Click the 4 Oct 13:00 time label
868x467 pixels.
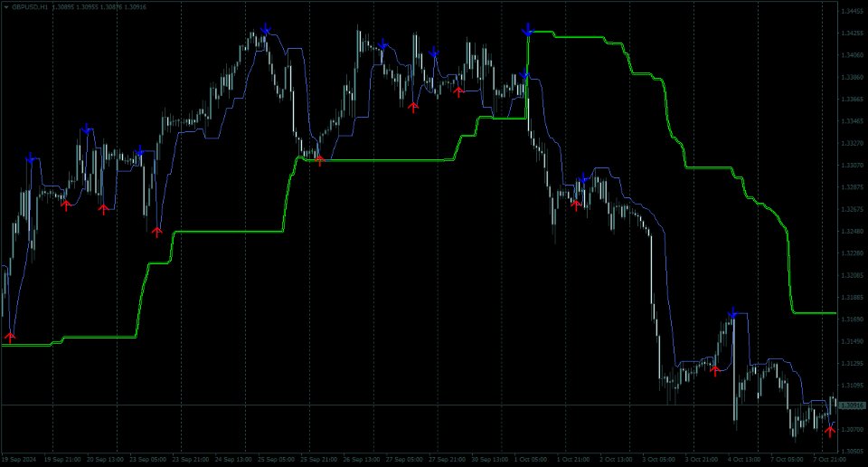pyautogui.click(x=744, y=459)
